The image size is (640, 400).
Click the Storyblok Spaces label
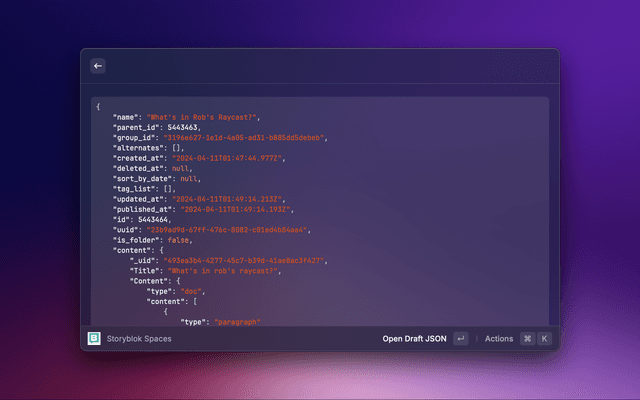(139, 339)
